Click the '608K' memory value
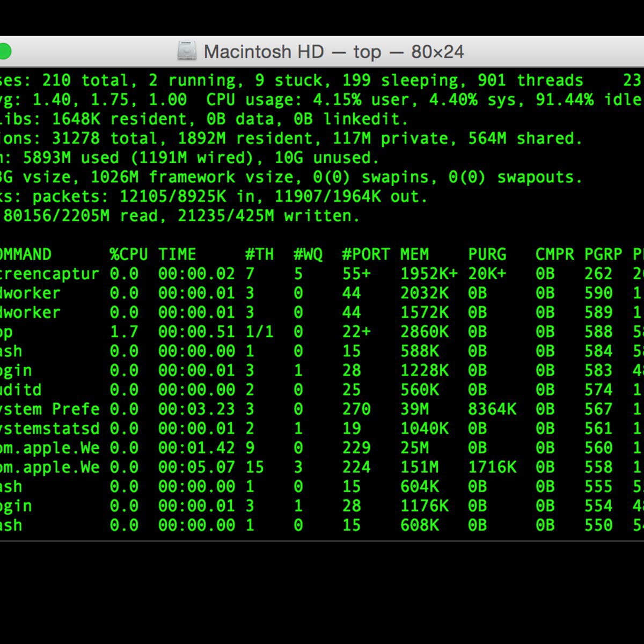This screenshot has width=644, height=644. (x=419, y=525)
